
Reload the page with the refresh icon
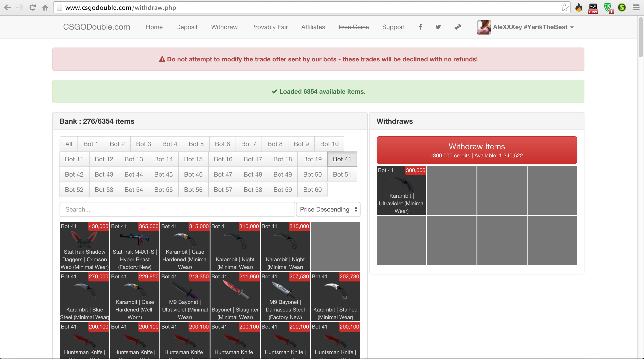[x=32, y=7]
